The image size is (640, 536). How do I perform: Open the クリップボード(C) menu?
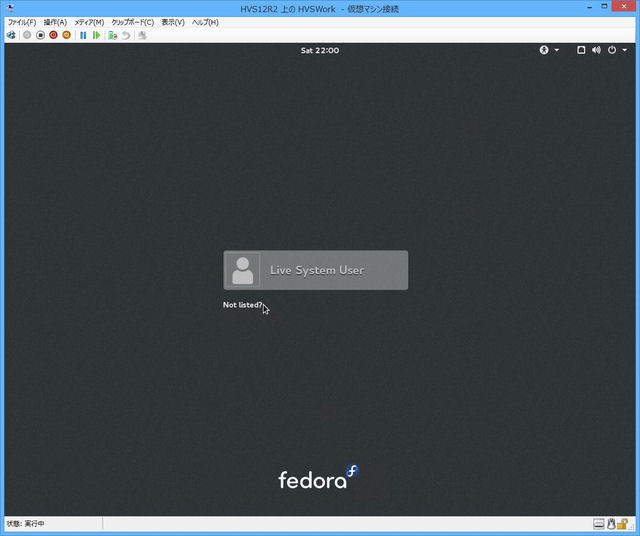(x=133, y=22)
